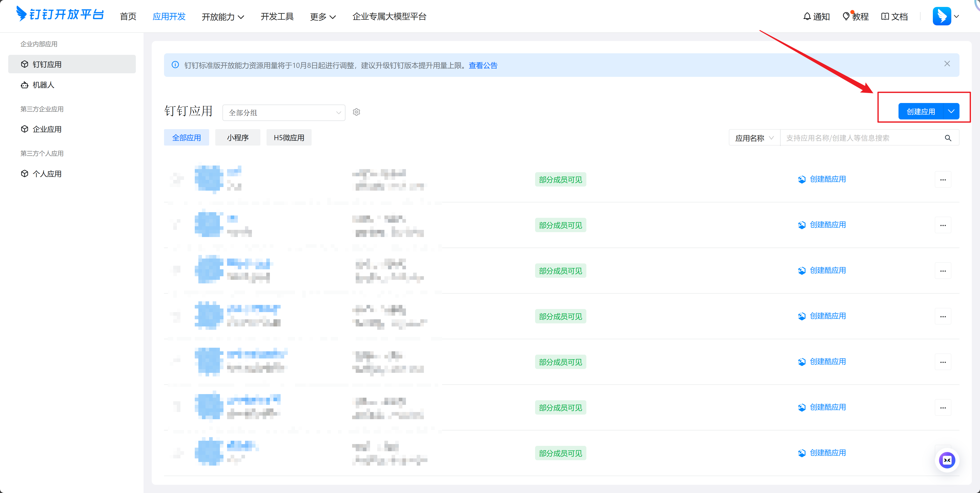980x493 pixels.
Task: Open the 查看公告 link
Action: tap(483, 65)
